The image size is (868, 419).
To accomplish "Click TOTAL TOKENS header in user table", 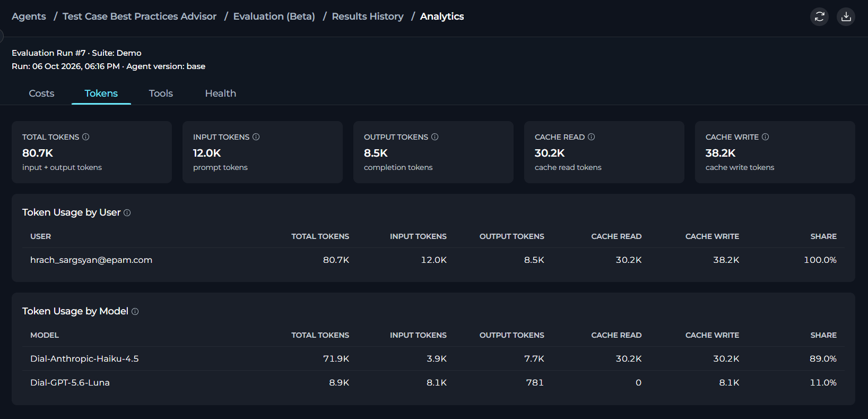I will coord(320,236).
